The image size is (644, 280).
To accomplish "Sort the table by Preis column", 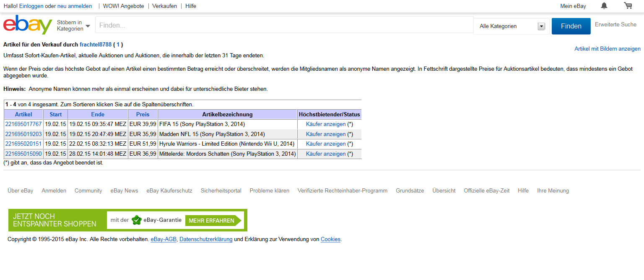I will click(143, 114).
